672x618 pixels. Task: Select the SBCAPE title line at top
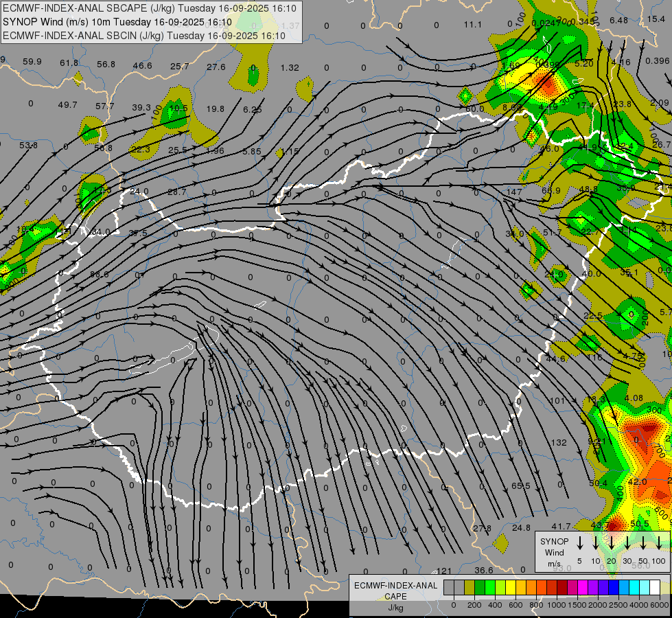click(x=149, y=8)
